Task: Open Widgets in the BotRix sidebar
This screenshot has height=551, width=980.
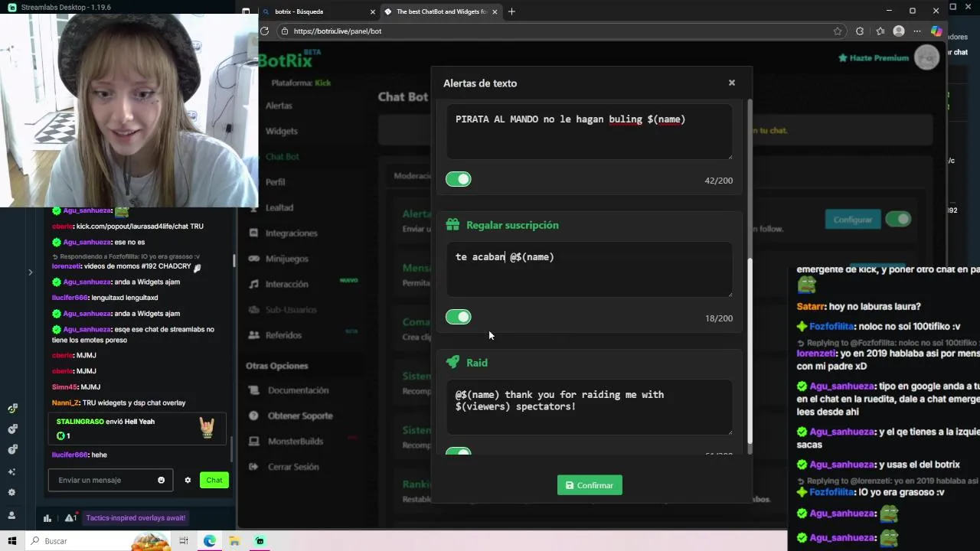Action: coord(281,131)
